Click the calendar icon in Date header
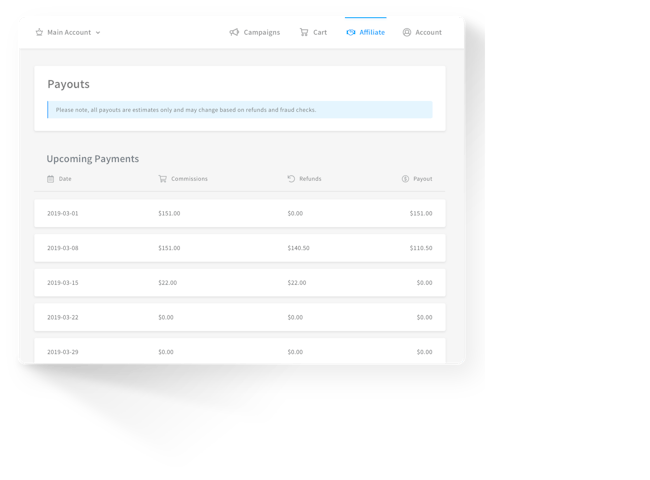The width and height of the screenshot is (650, 480). click(x=51, y=179)
